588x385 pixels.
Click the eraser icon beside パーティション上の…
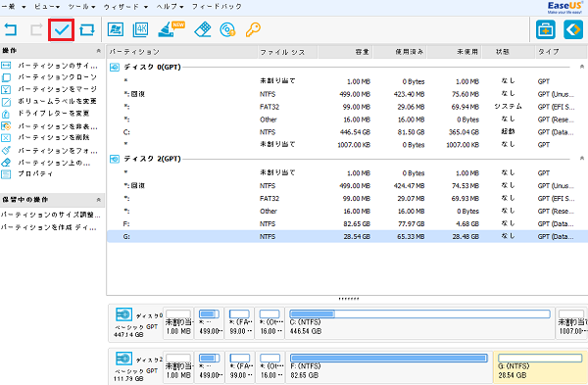click(x=6, y=163)
